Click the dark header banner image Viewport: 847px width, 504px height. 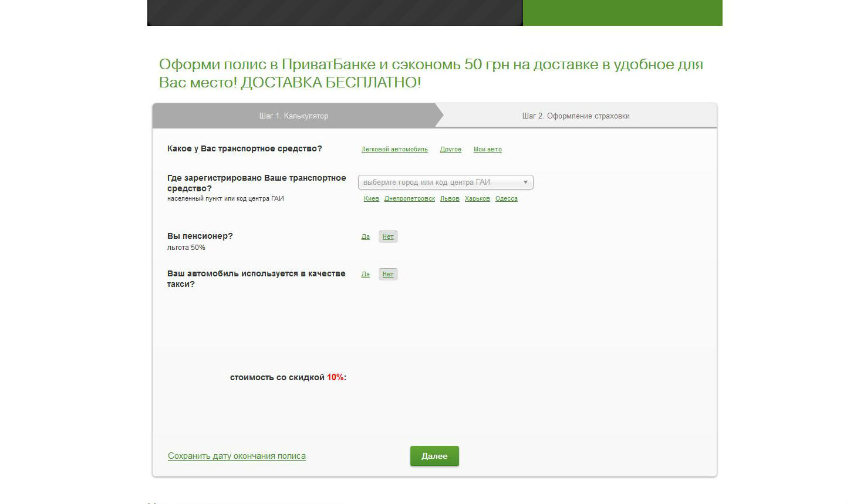[x=335, y=12]
